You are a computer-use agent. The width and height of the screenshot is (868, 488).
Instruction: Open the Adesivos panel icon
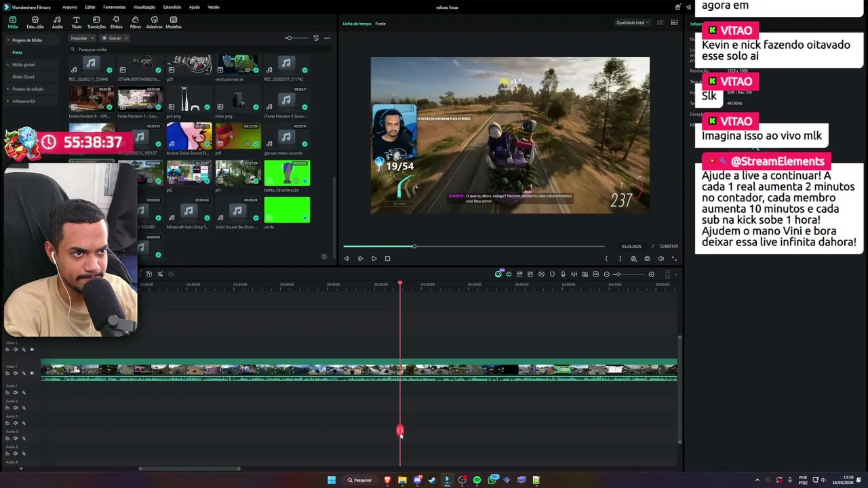154,22
